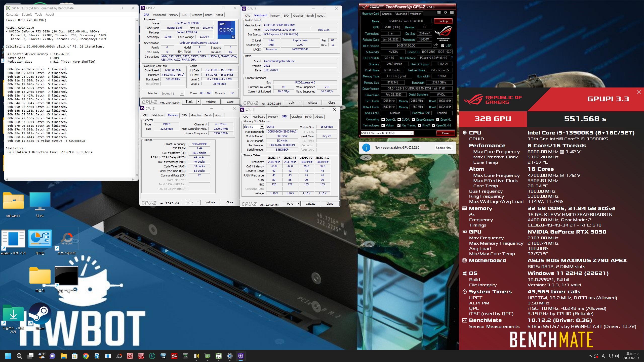Open the Submit menu in GPUPI
644x362 pixels.
27,15
